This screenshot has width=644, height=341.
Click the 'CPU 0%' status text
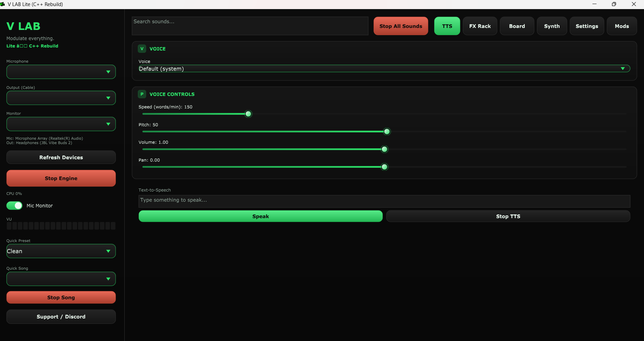(14, 194)
